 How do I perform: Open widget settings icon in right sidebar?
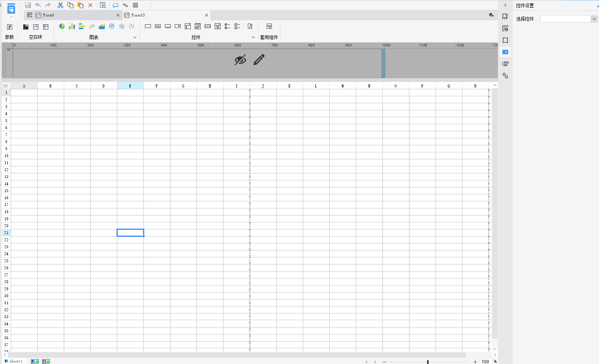[505, 52]
